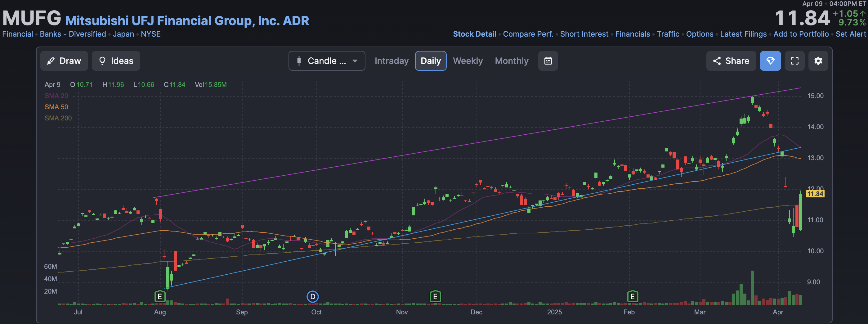Image resolution: width=868 pixels, height=324 pixels.
Task: Toggle the SMA 50 indicator label
Action: [x=56, y=107]
